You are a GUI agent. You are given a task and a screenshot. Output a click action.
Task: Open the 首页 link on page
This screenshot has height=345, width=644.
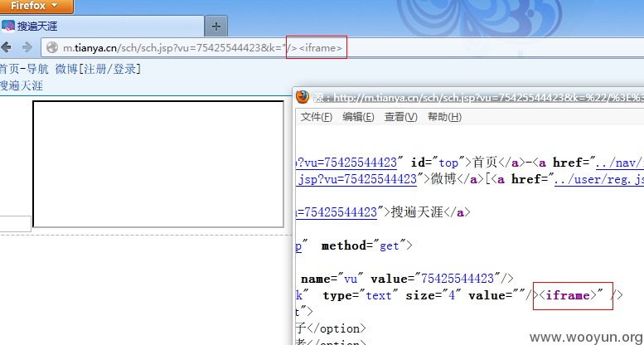coord(9,69)
